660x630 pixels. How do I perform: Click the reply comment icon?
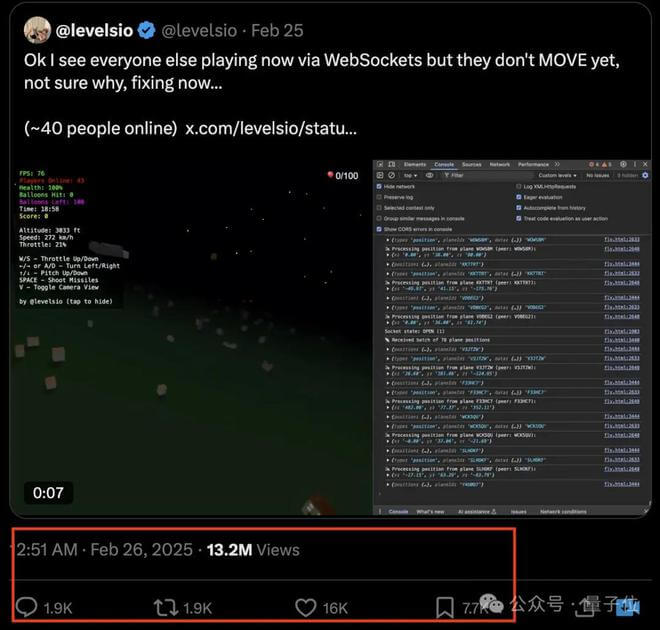[27, 607]
